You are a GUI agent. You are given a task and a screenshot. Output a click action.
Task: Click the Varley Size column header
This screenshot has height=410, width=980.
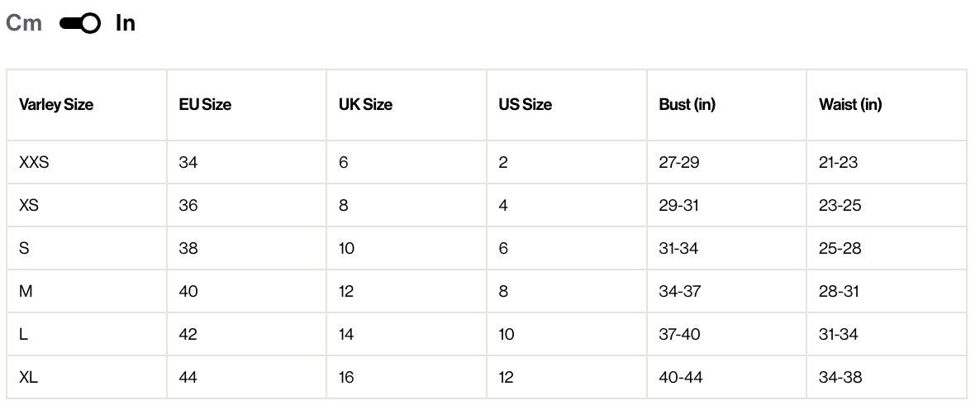click(56, 105)
